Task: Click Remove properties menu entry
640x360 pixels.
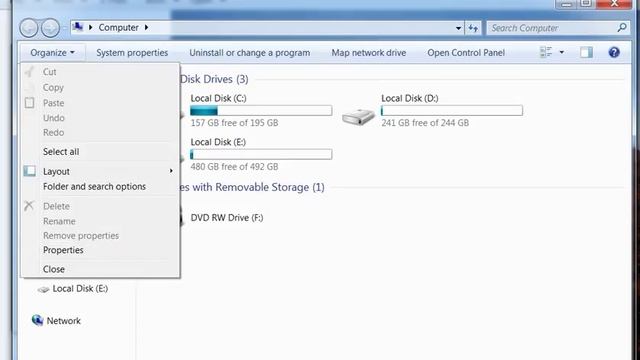Action: coord(81,236)
